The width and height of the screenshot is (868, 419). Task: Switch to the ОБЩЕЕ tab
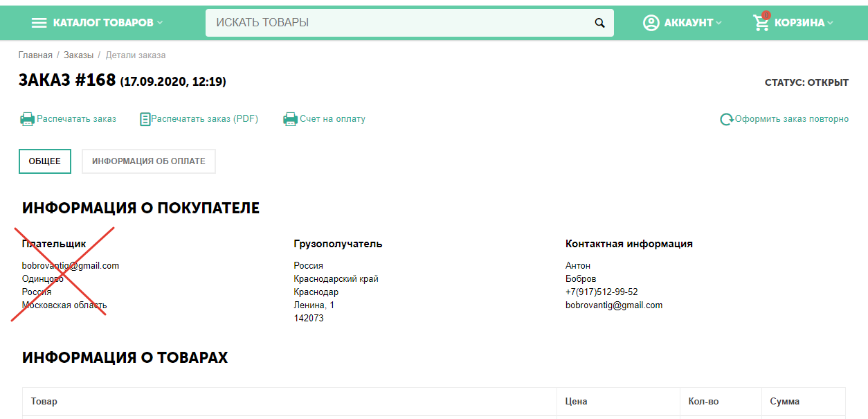[x=45, y=161]
